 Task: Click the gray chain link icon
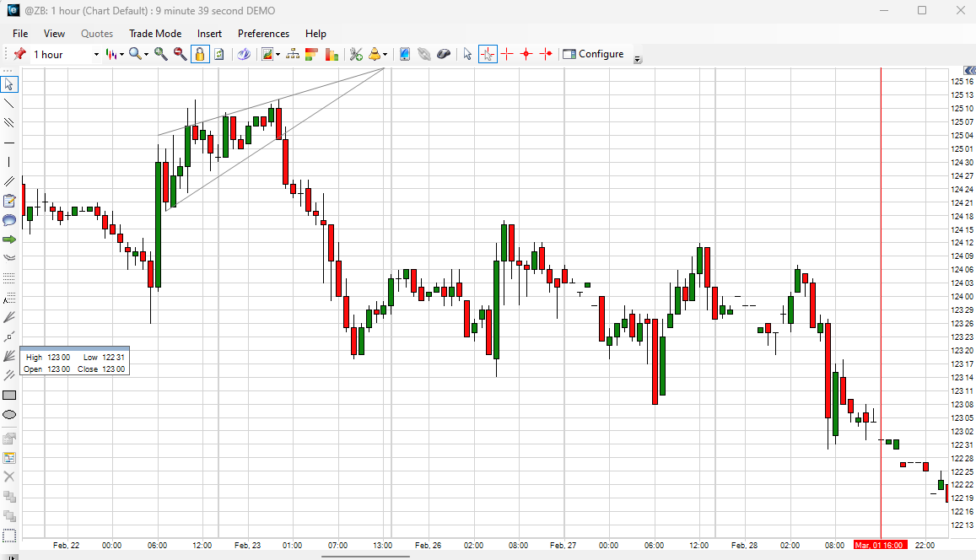tap(423, 54)
